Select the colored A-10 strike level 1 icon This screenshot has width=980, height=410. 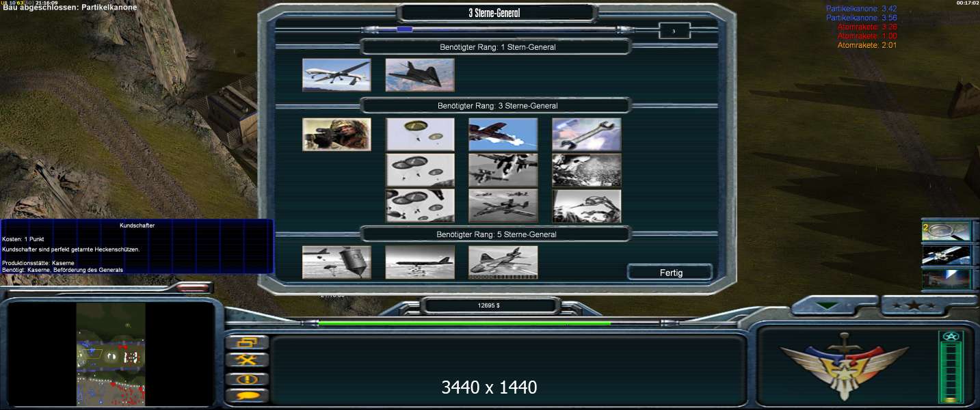[503, 135]
